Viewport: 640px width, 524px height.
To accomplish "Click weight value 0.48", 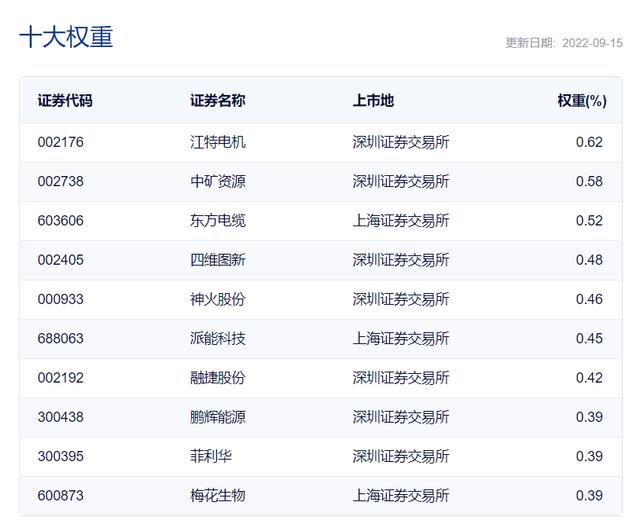I will [589, 260].
